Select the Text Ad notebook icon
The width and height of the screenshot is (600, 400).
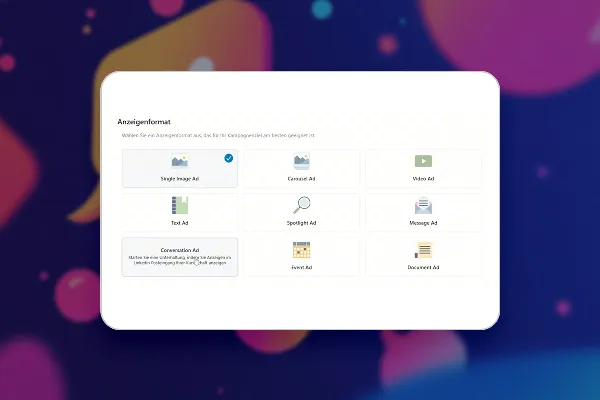point(179,205)
